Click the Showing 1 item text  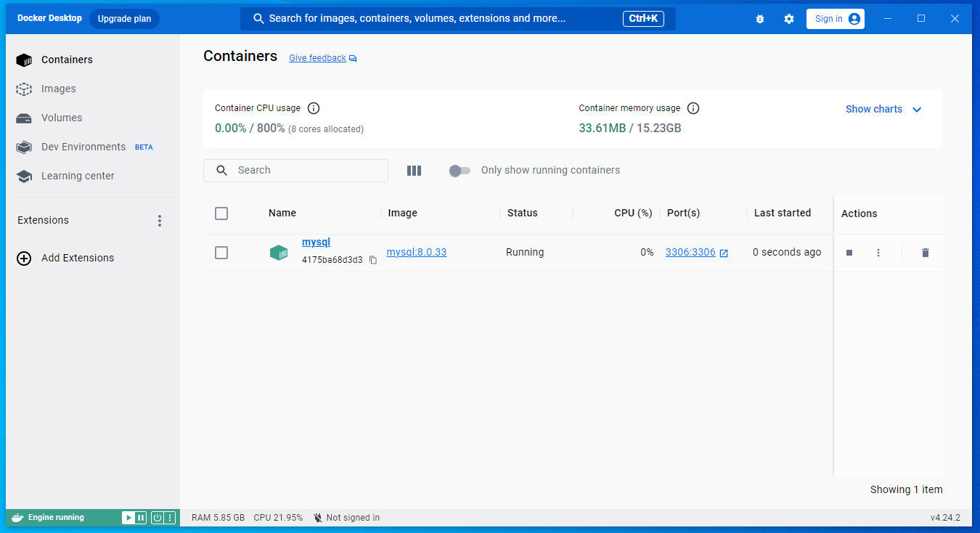coord(907,489)
